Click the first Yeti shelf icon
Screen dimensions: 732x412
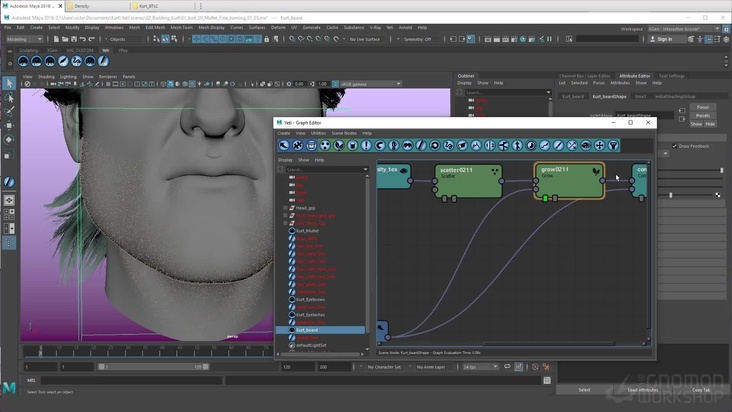(22, 61)
